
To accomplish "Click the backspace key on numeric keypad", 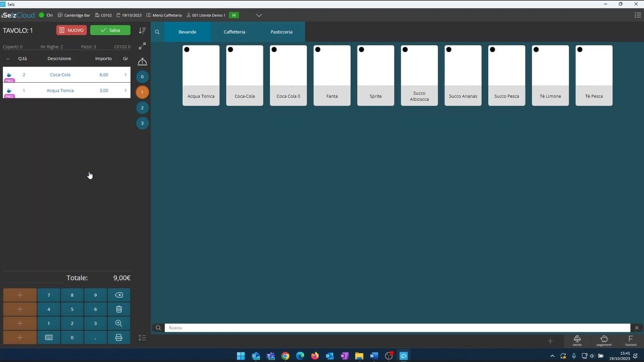I will 119,295.
